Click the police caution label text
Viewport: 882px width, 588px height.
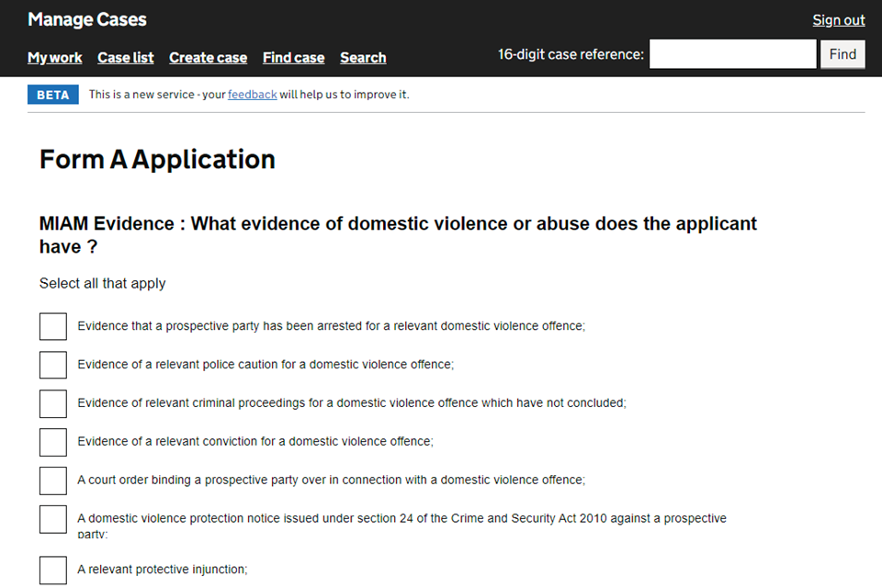tap(266, 365)
